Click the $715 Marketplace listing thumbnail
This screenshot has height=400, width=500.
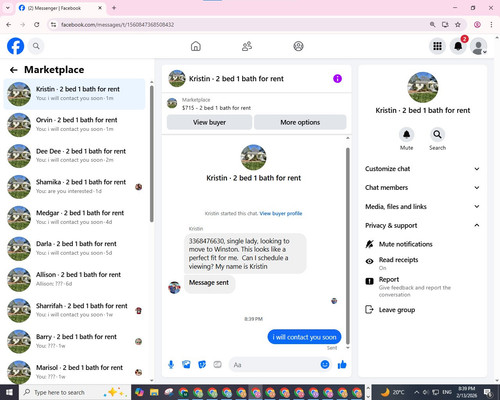(172, 103)
